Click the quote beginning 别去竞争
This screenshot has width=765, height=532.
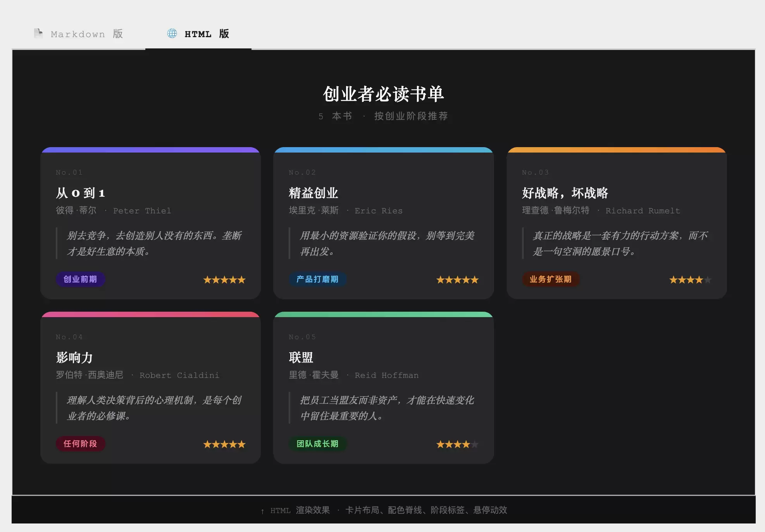pyautogui.click(x=154, y=243)
